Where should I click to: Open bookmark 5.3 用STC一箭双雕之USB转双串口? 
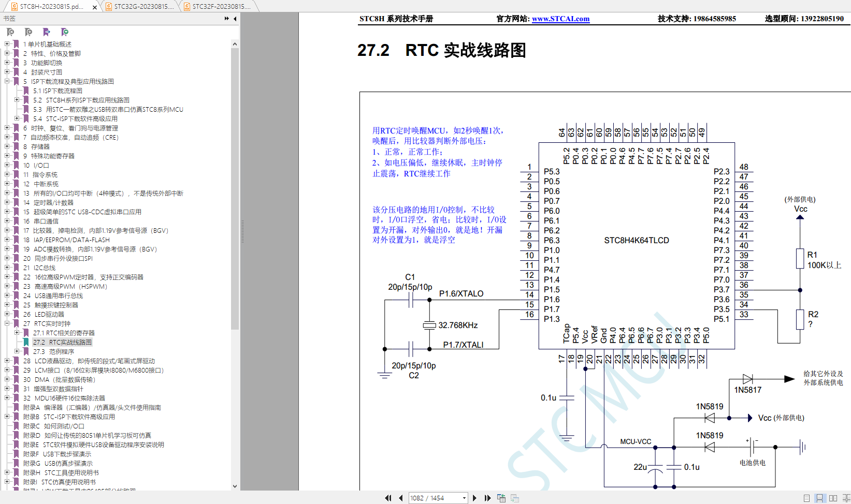108,109
